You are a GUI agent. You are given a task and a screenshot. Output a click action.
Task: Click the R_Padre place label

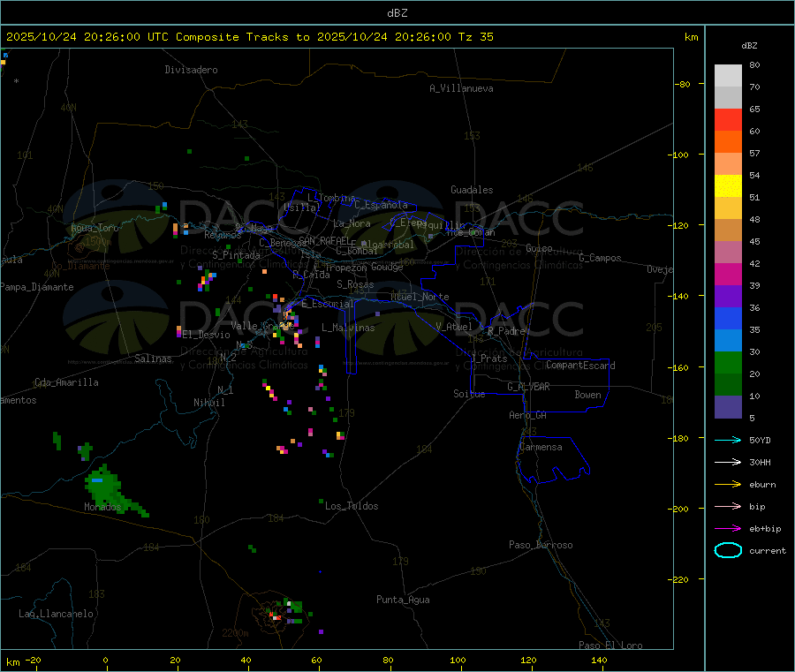tap(506, 331)
